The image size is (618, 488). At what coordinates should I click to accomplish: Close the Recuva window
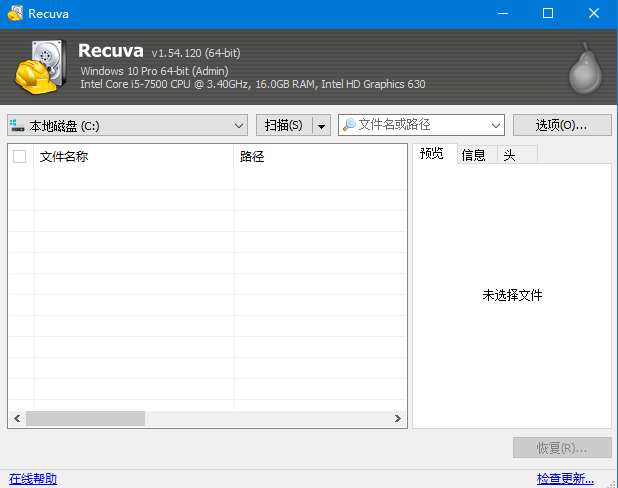click(594, 14)
